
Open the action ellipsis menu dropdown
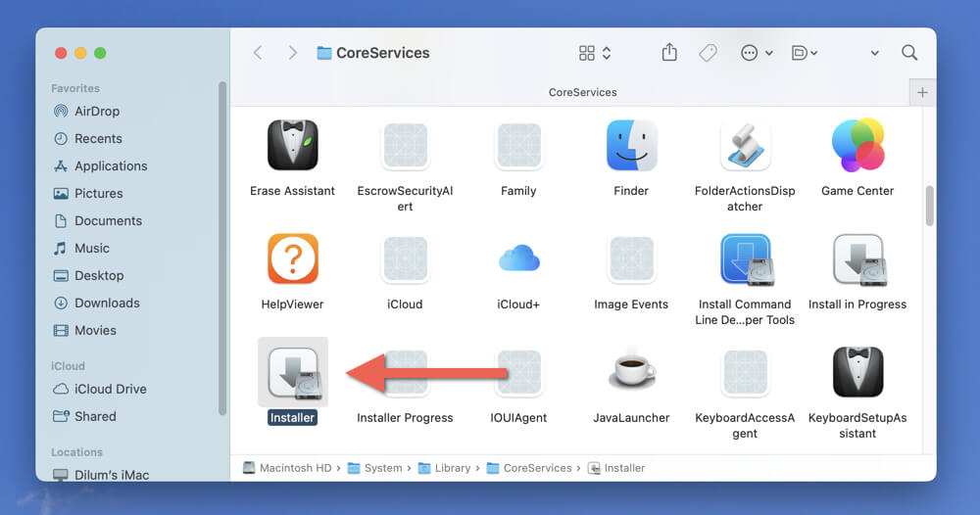coord(757,53)
